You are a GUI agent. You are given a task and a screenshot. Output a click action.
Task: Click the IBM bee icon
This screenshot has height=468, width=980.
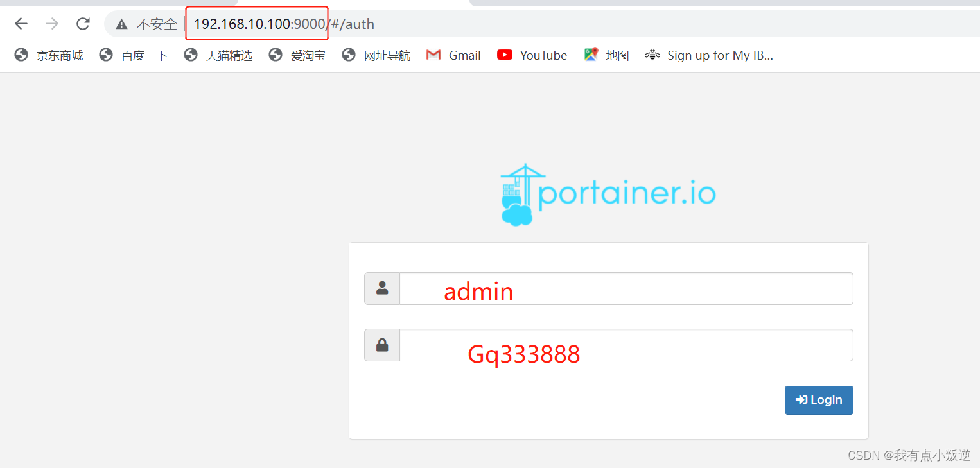point(652,55)
